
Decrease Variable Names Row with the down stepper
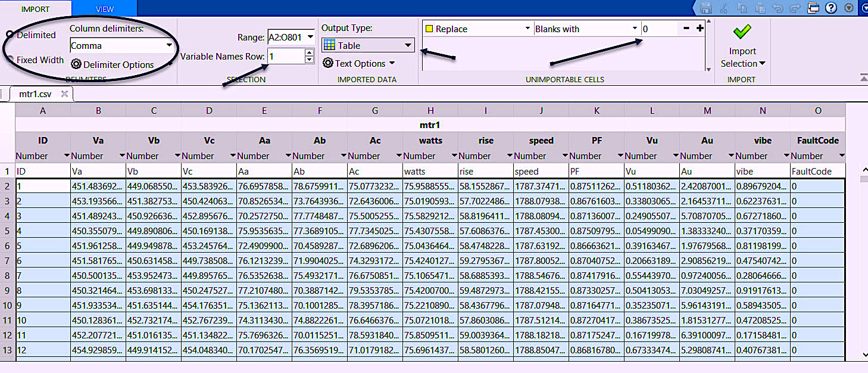[x=308, y=60]
